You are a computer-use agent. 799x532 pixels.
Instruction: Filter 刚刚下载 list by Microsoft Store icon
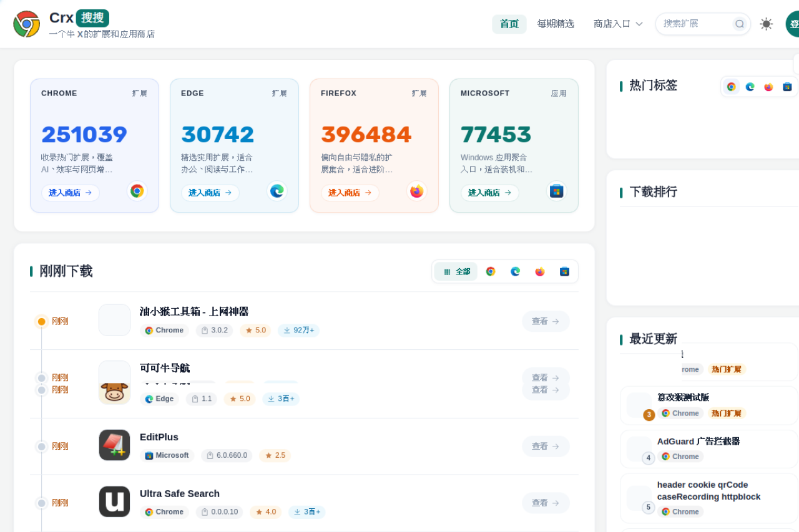(x=564, y=271)
